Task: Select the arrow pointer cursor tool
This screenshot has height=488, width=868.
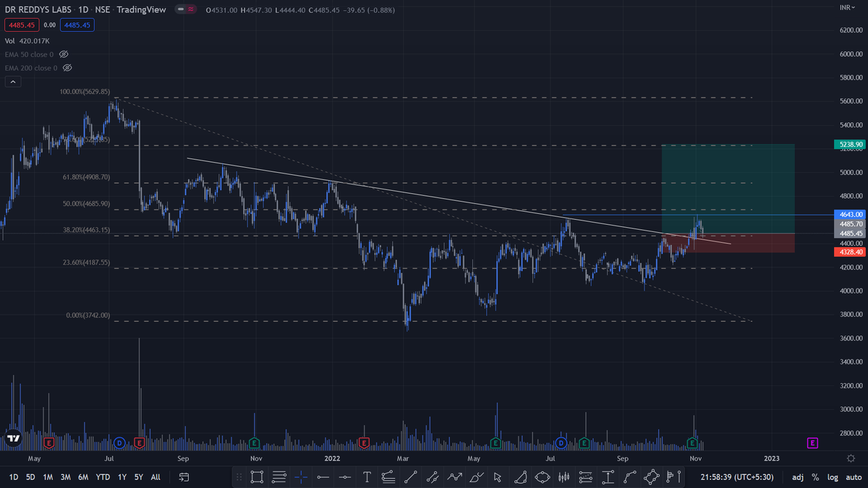Action: coord(498,476)
